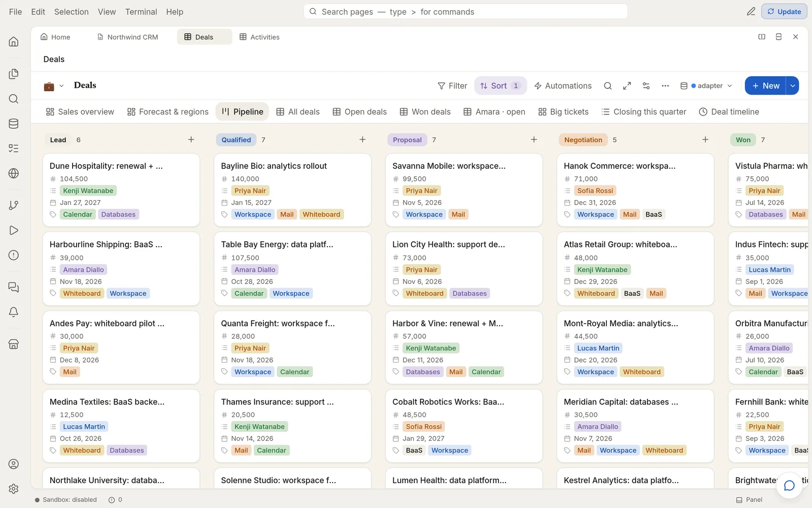Screen dimensions: 812x508
Task: Expand the briefcase icon dropdown chevron
Action: click(x=61, y=86)
